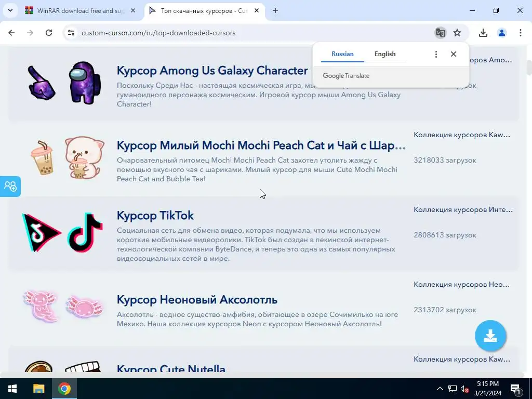Viewport: 532px width, 399px height.
Task: Go forward with the forward arrow
Action: pos(30,33)
